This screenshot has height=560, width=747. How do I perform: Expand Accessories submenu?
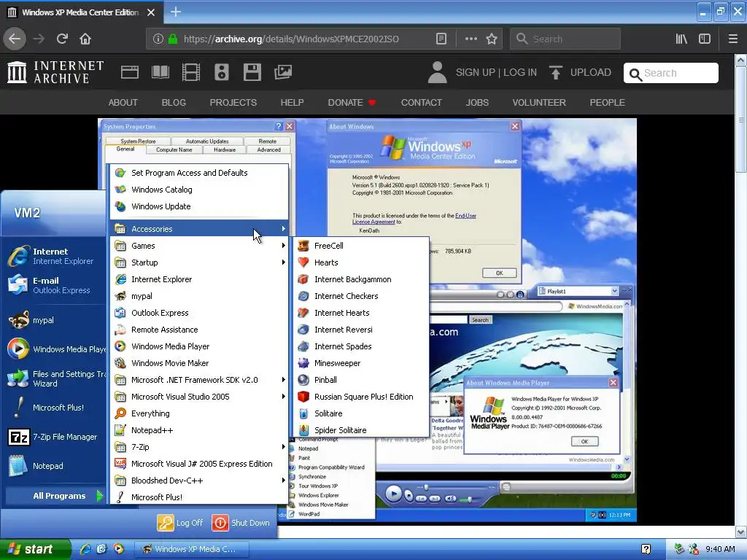pyautogui.click(x=200, y=229)
